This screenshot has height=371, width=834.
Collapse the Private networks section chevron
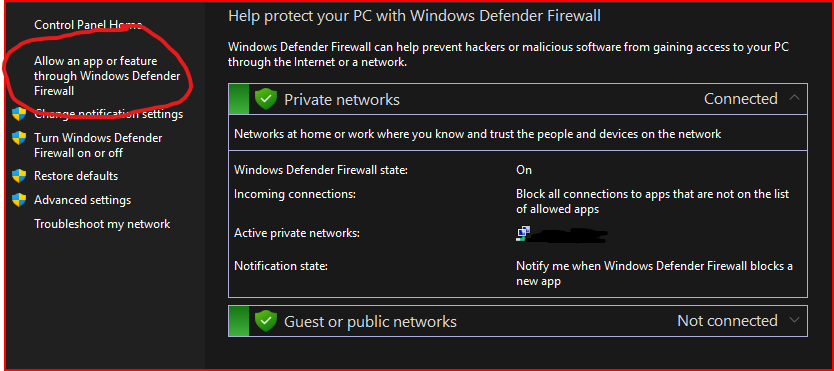pos(794,98)
